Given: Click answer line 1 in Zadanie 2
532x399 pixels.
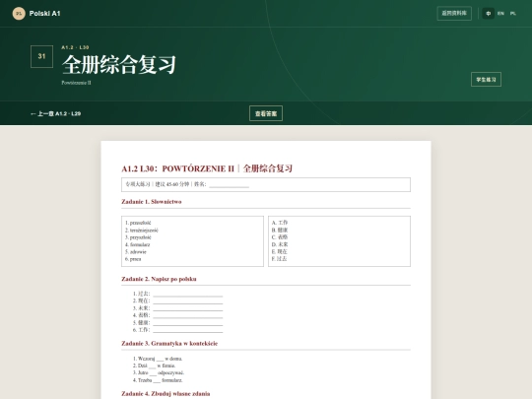Looking at the screenshot, I should [x=188, y=294].
